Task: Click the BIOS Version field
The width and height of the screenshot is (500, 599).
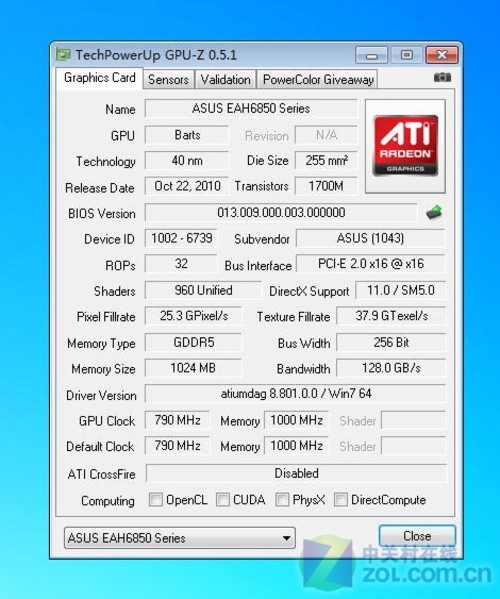Action: [x=281, y=212]
